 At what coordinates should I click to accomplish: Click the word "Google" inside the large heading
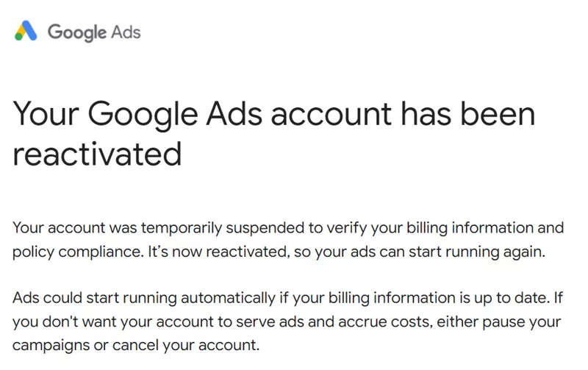point(143,115)
